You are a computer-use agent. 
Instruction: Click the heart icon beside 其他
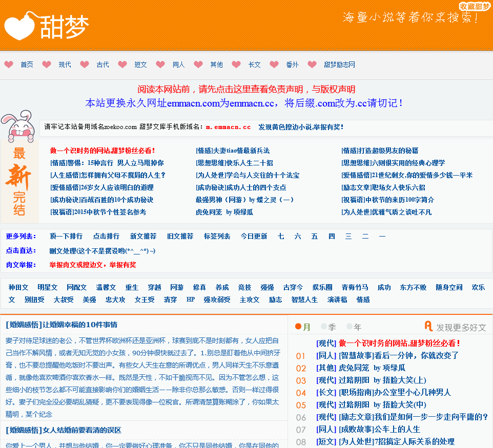pyautogui.click(x=198, y=65)
